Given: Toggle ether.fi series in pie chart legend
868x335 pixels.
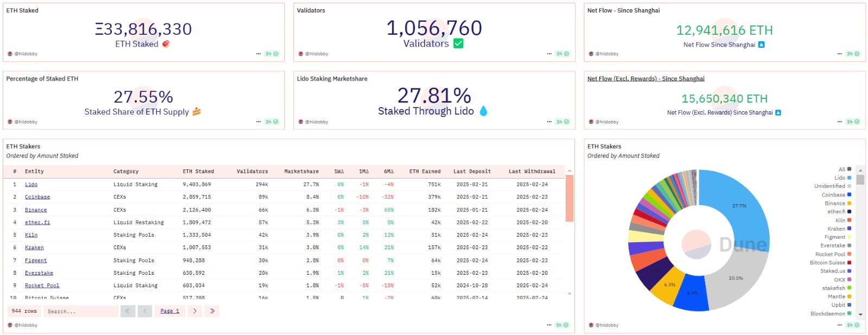Looking at the screenshot, I should (x=839, y=211).
